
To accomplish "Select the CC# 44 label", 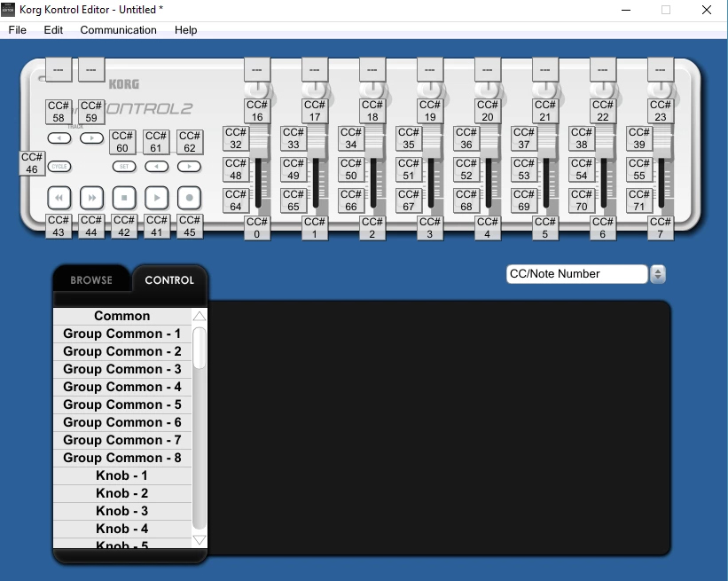I will point(91,226).
